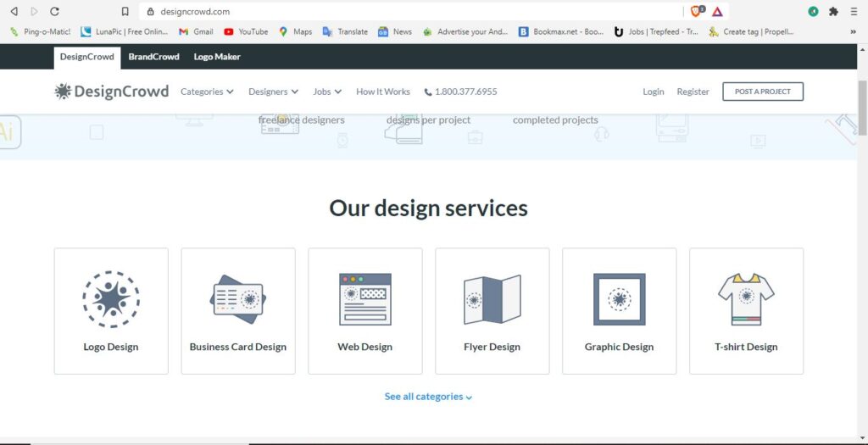The image size is (868, 445).
Task: Expand the Designers dropdown menu
Action: click(x=274, y=92)
